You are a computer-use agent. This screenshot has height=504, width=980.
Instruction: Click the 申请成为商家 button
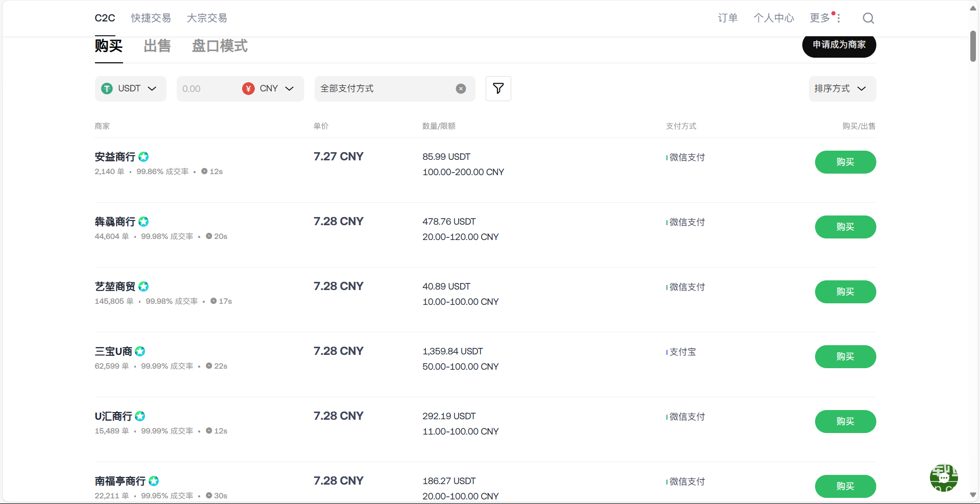(x=839, y=45)
